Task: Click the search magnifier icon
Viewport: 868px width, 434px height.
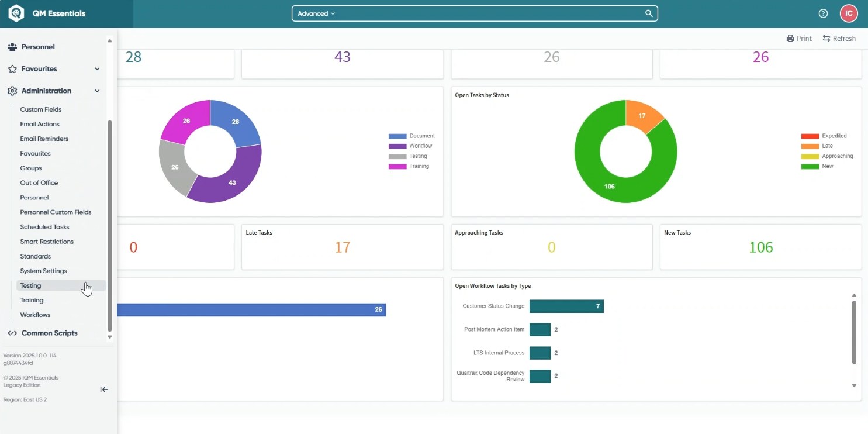Action: tap(649, 13)
